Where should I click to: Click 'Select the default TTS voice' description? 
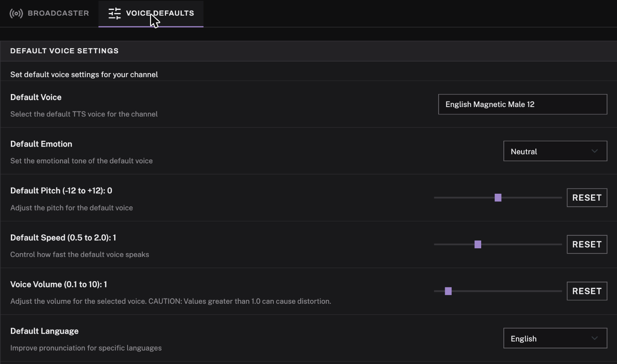(84, 114)
